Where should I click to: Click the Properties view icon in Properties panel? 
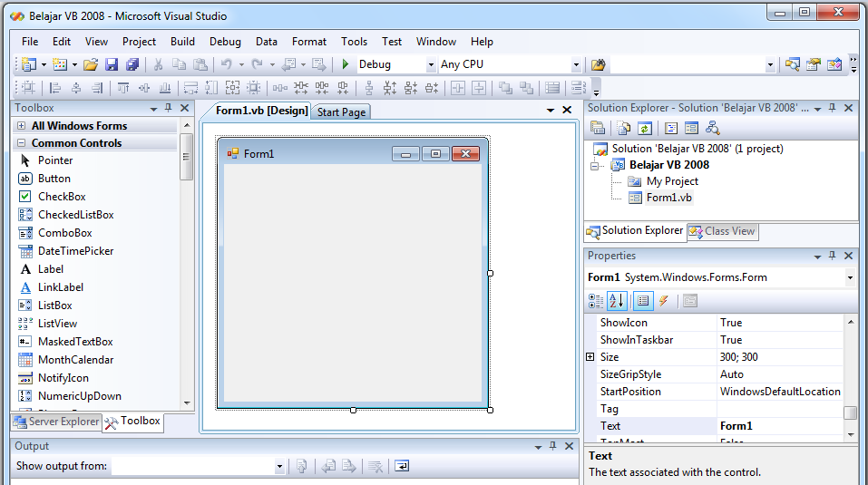(x=643, y=301)
